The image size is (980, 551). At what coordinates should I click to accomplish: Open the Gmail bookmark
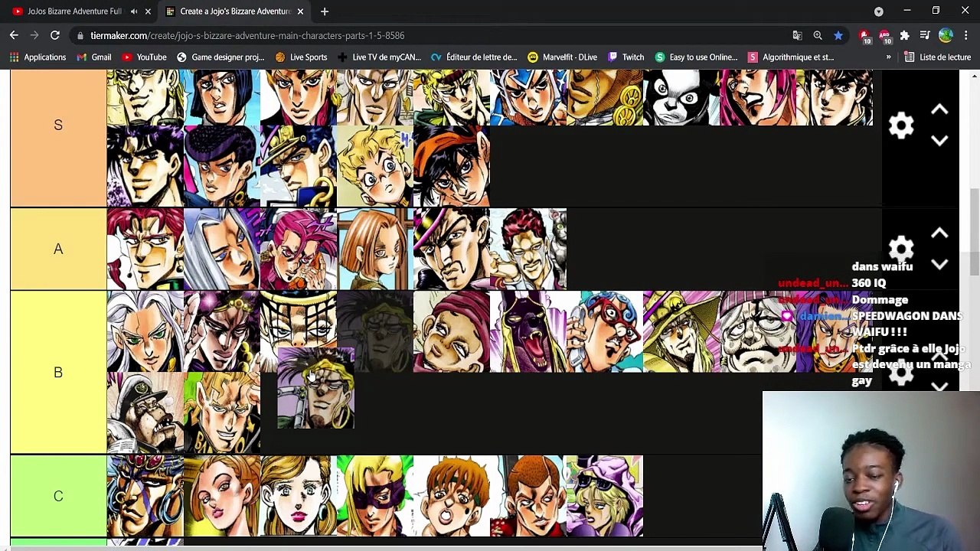[x=94, y=57]
